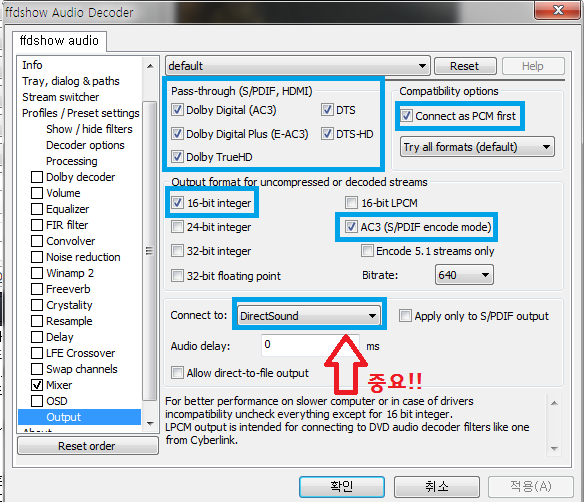Viewport: 584px width, 502px height.
Task: Enable Apply only to S/PDIF output
Action: tap(405, 316)
